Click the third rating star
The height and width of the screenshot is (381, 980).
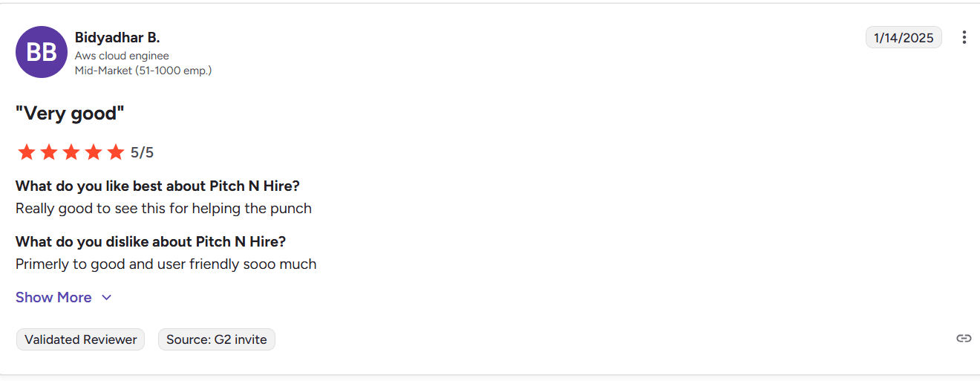[71, 152]
